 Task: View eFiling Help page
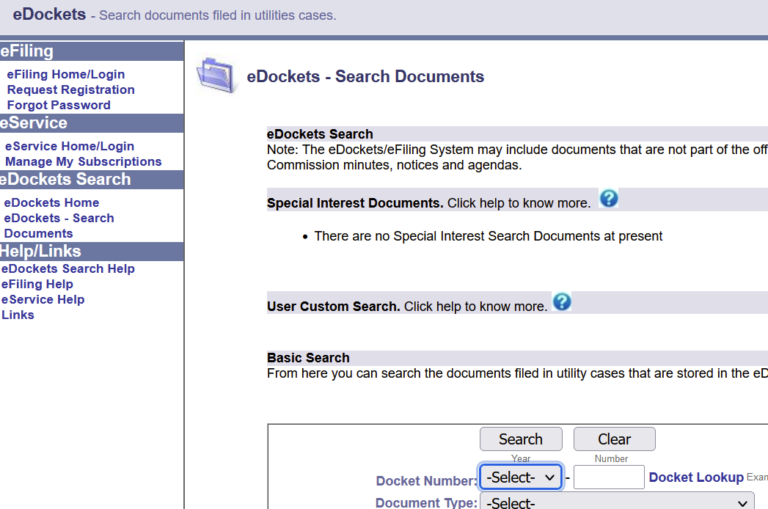(37, 284)
